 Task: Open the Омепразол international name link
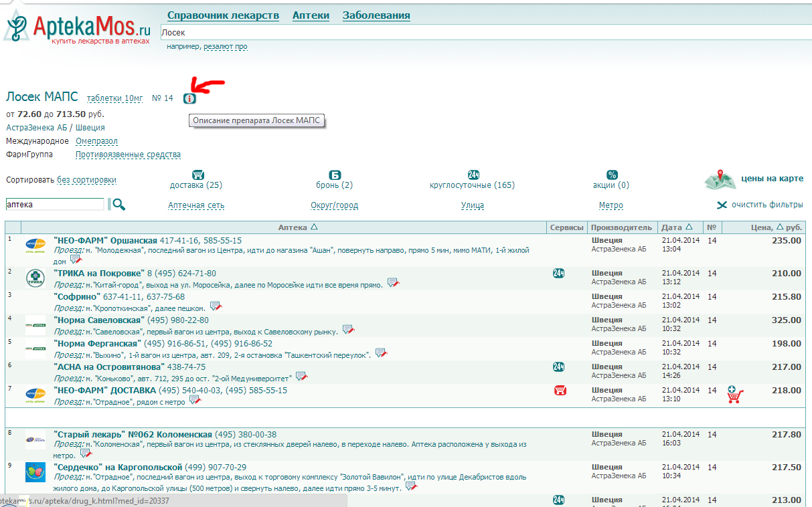tap(96, 141)
